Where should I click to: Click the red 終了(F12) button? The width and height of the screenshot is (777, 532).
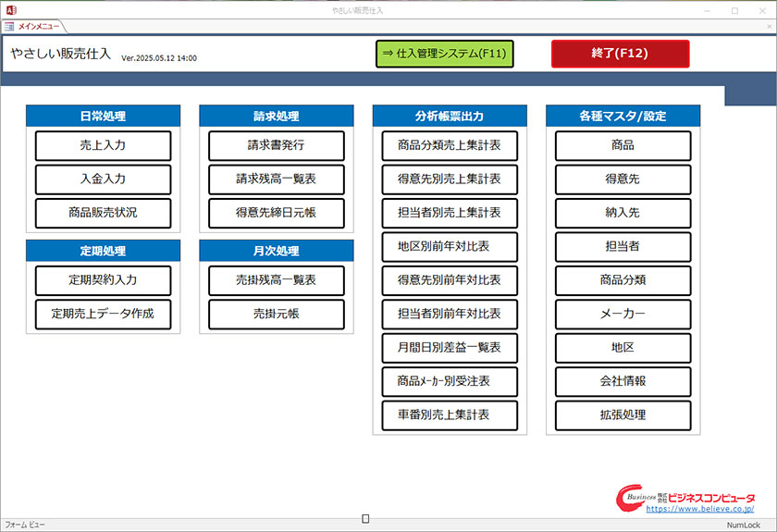pyautogui.click(x=620, y=54)
